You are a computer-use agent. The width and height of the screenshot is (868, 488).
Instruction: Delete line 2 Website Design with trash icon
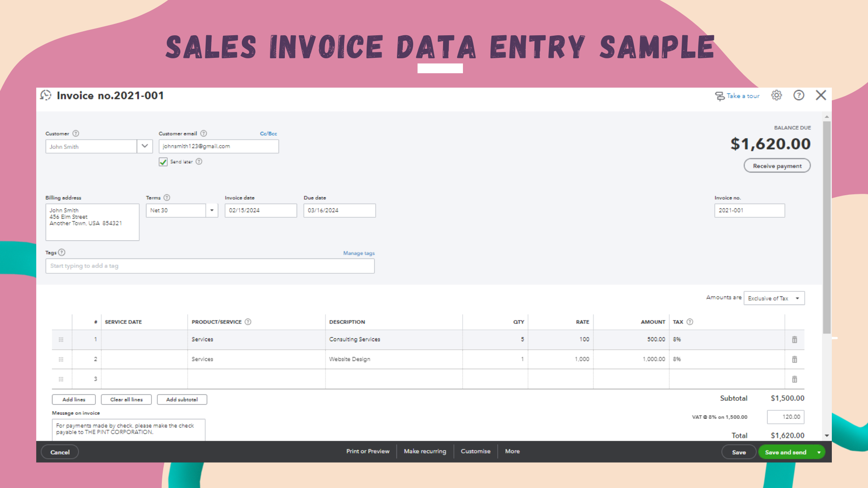click(x=794, y=359)
